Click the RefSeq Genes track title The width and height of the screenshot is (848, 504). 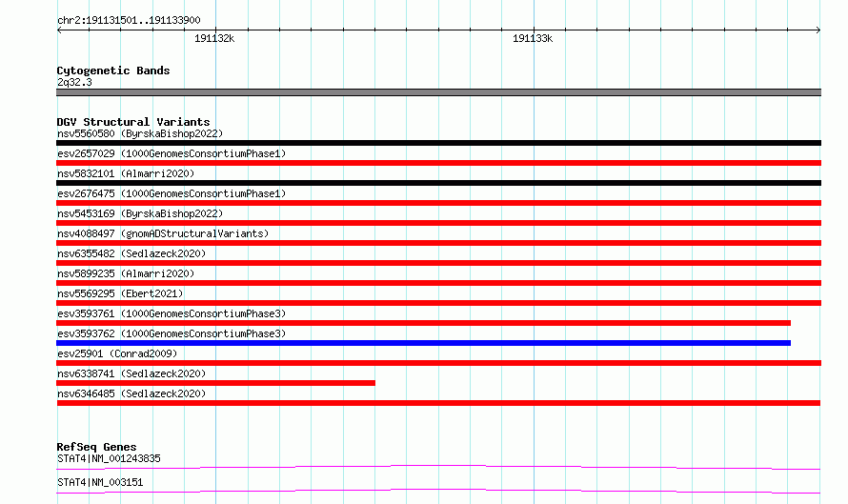(96, 447)
